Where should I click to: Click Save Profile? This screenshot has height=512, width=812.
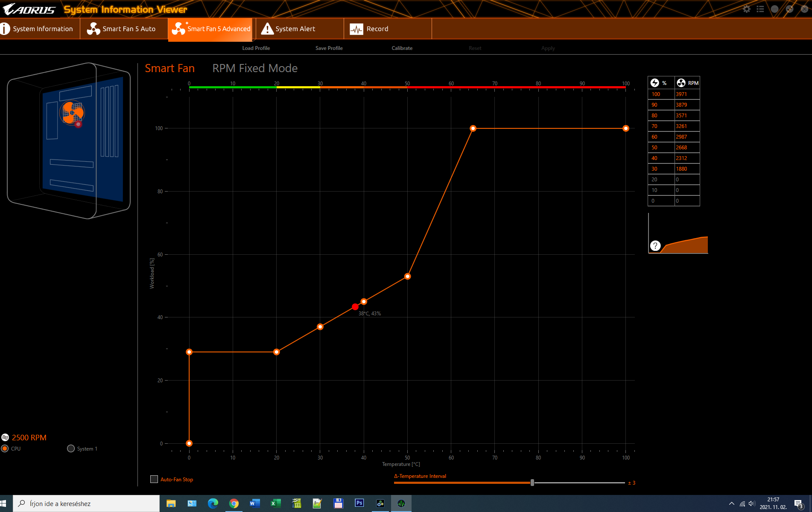pos(329,48)
